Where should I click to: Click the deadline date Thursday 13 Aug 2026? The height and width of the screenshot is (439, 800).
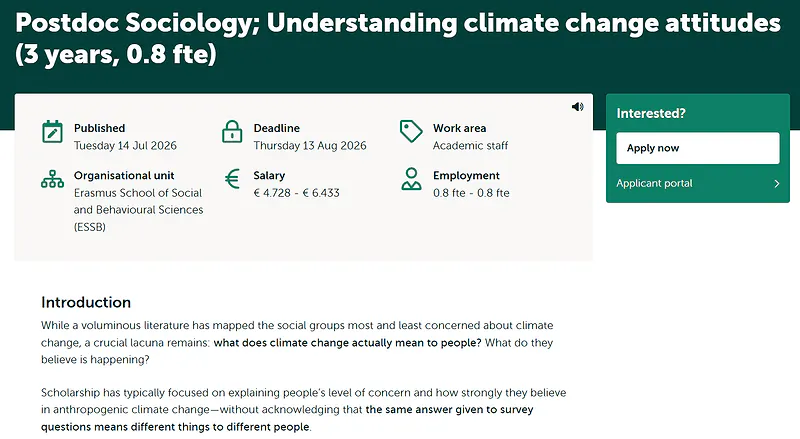[310, 145]
